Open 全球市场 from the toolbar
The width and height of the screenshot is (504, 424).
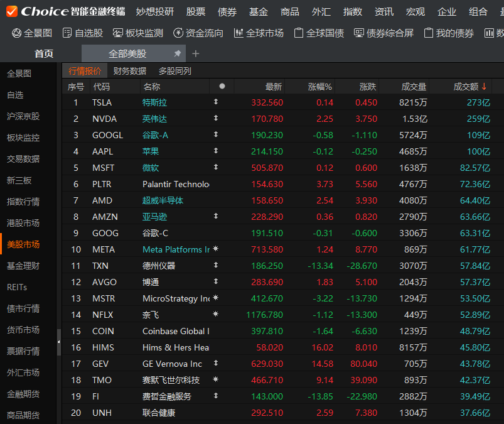click(259, 33)
